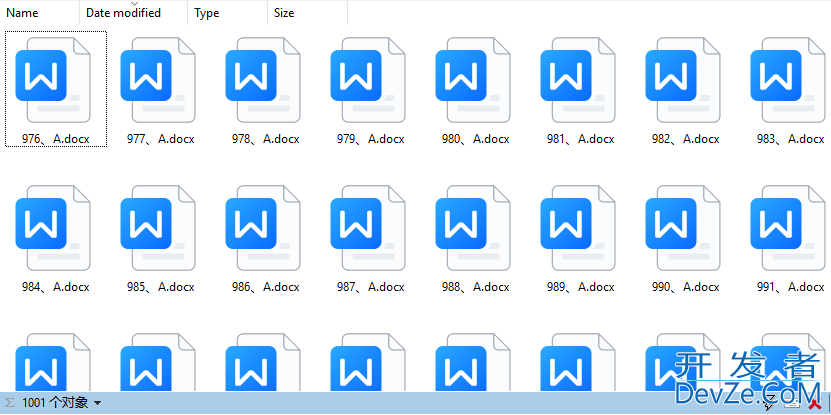Select the 991、A.docx file icon

788,228
